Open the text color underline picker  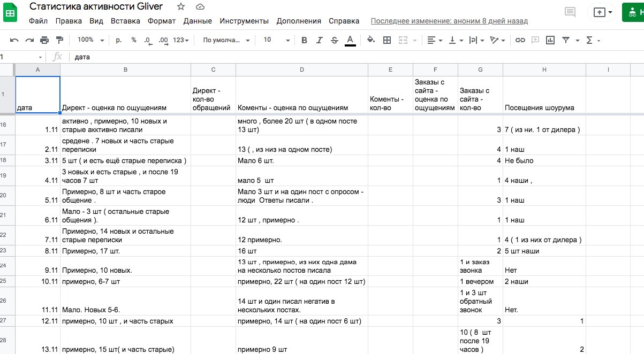[x=350, y=40]
